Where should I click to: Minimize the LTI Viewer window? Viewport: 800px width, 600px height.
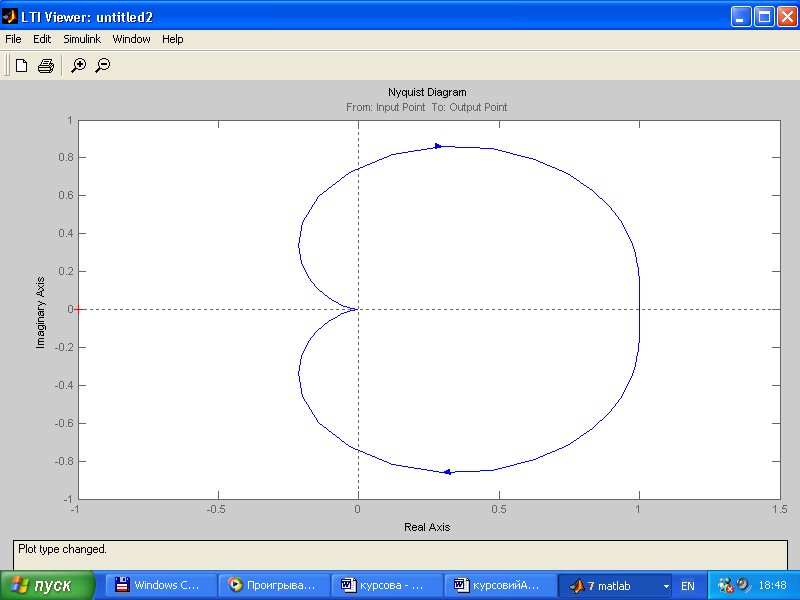(x=741, y=17)
